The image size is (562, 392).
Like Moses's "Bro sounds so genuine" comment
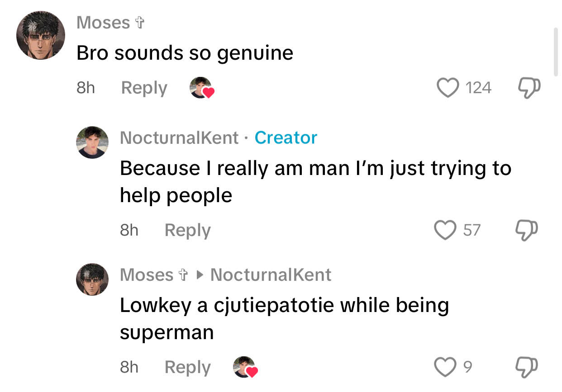(x=448, y=88)
